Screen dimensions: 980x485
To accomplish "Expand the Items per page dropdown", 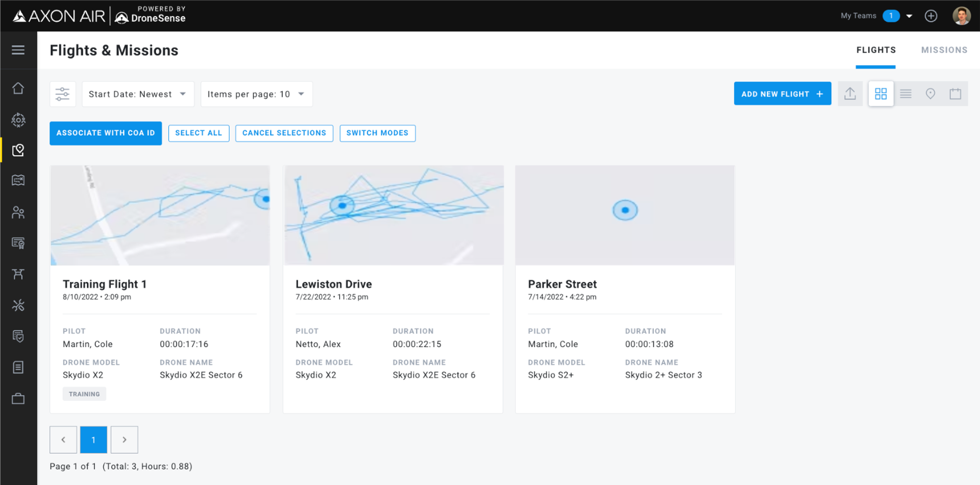I will [x=256, y=94].
